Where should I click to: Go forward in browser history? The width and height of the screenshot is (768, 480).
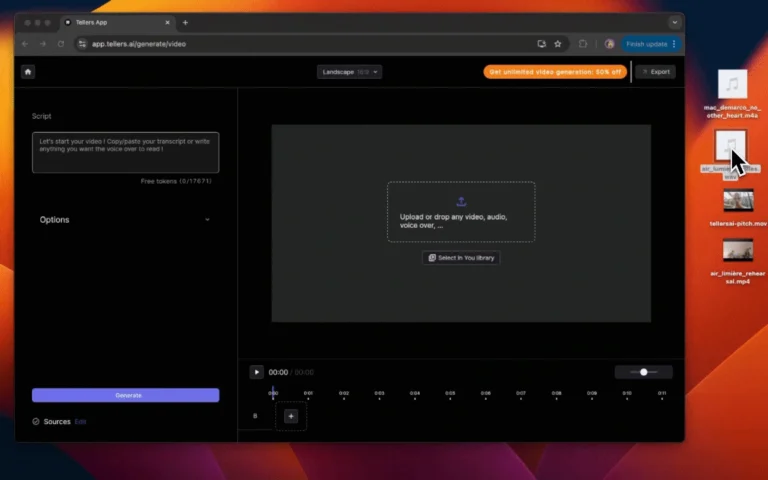point(43,44)
